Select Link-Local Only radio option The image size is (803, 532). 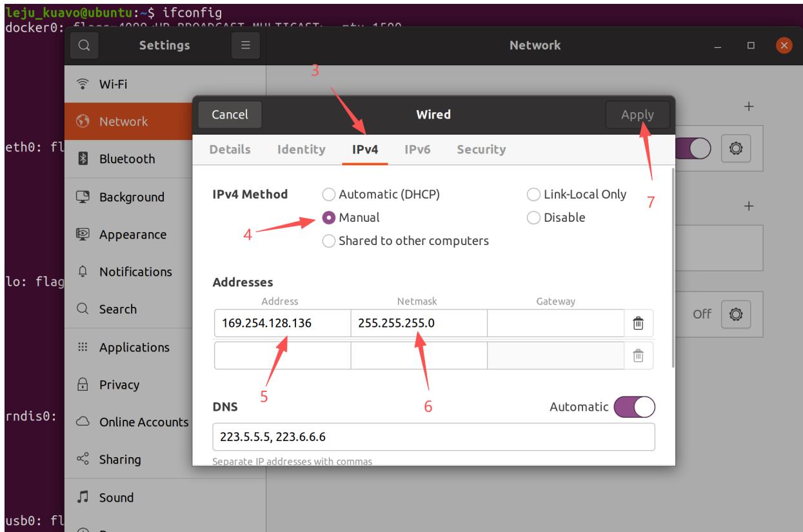pyautogui.click(x=534, y=195)
